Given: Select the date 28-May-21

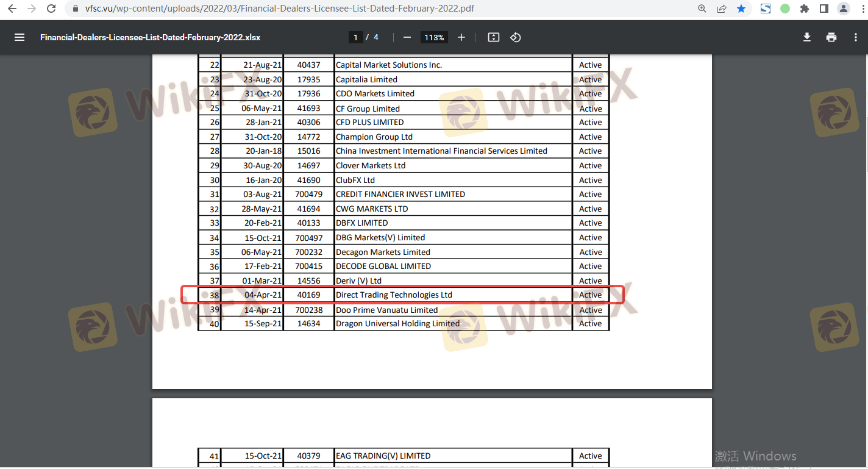Looking at the screenshot, I should click(x=261, y=209).
